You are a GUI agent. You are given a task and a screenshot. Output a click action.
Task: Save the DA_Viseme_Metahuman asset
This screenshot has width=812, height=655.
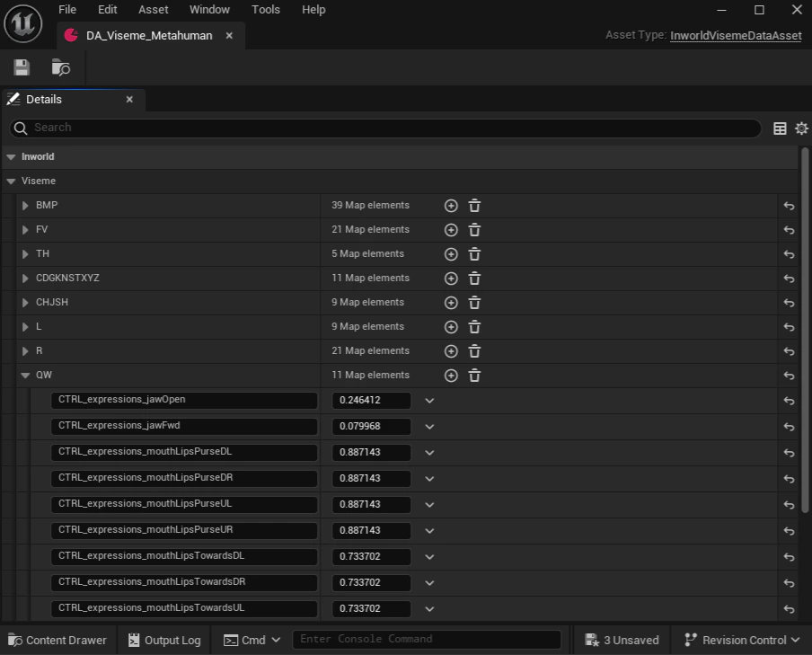21,66
